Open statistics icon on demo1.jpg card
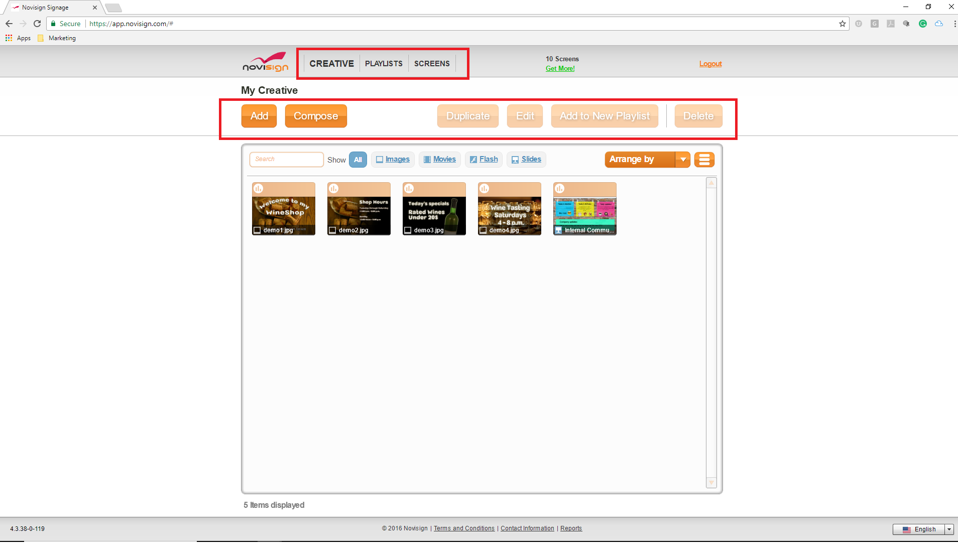958x560 pixels. tap(258, 189)
